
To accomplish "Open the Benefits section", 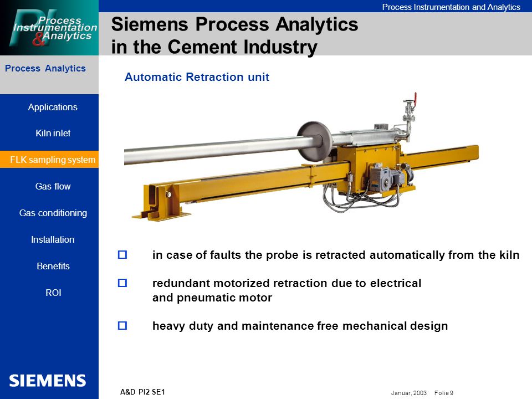I will [53, 266].
